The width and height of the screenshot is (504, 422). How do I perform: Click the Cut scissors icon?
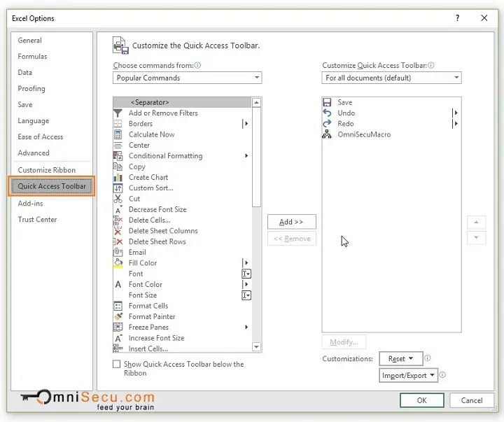(x=118, y=199)
